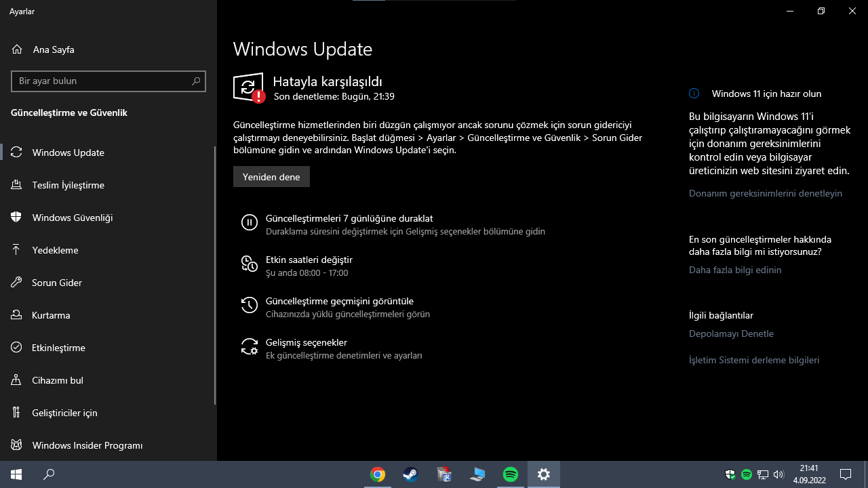Open the uninstaller app in the taskbar
The width and height of the screenshot is (868, 488).
444,474
